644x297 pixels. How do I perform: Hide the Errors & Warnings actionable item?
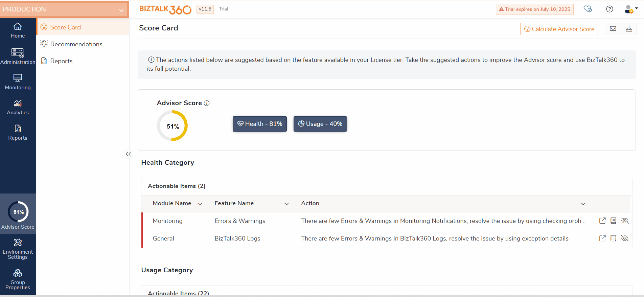tap(625, 221)
